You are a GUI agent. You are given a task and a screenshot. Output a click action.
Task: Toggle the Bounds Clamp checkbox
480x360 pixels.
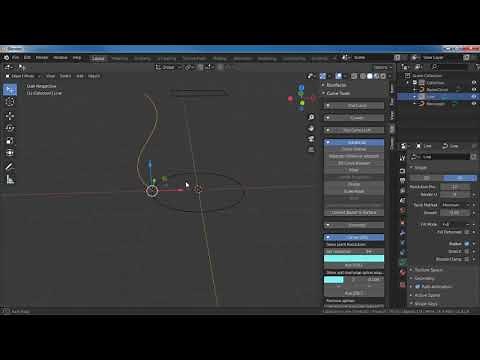[x=467, y=259]
